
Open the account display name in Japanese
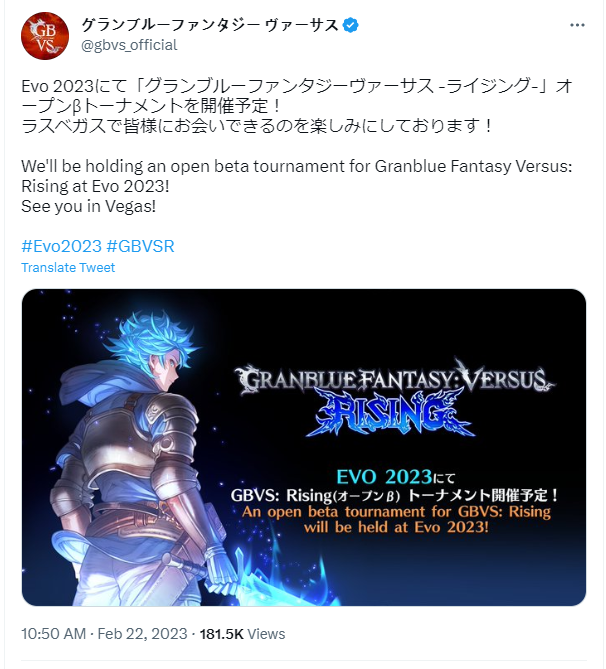pos(210,25)
